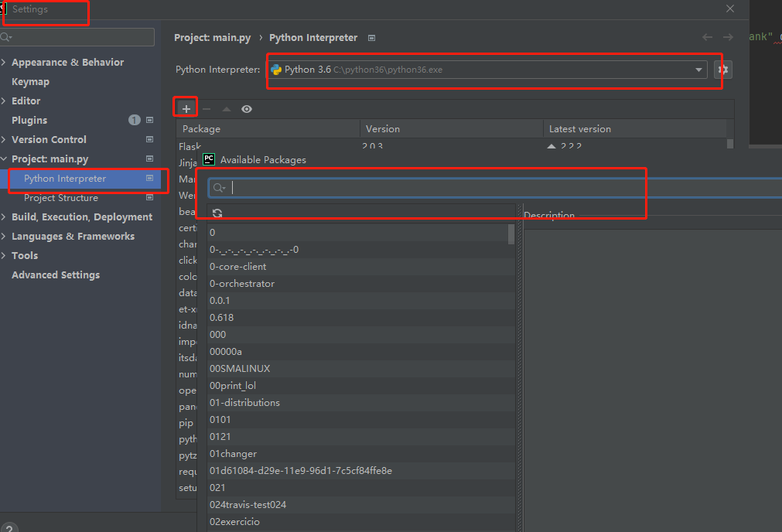
Task: Toggle the show early releases eye icon
Action: point(247,109)
